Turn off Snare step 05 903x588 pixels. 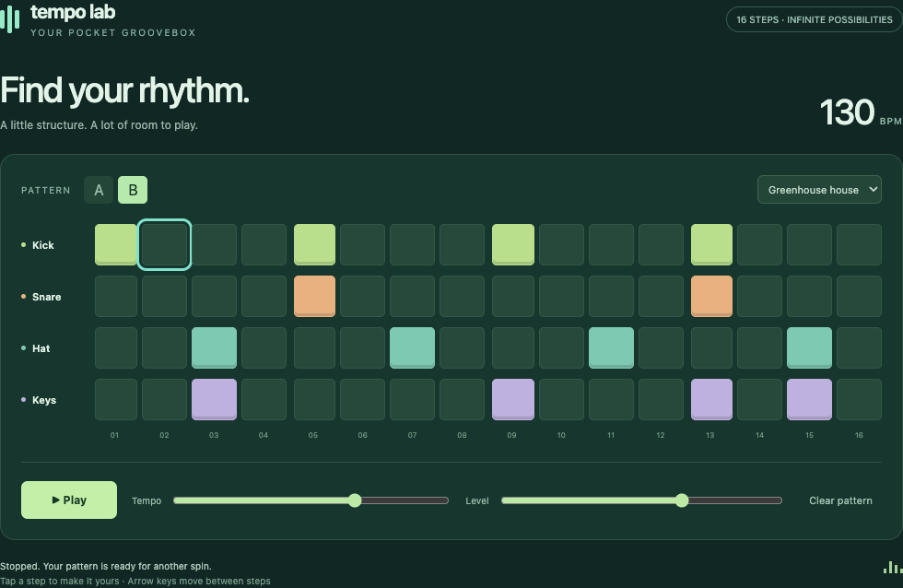pos(314,297)
